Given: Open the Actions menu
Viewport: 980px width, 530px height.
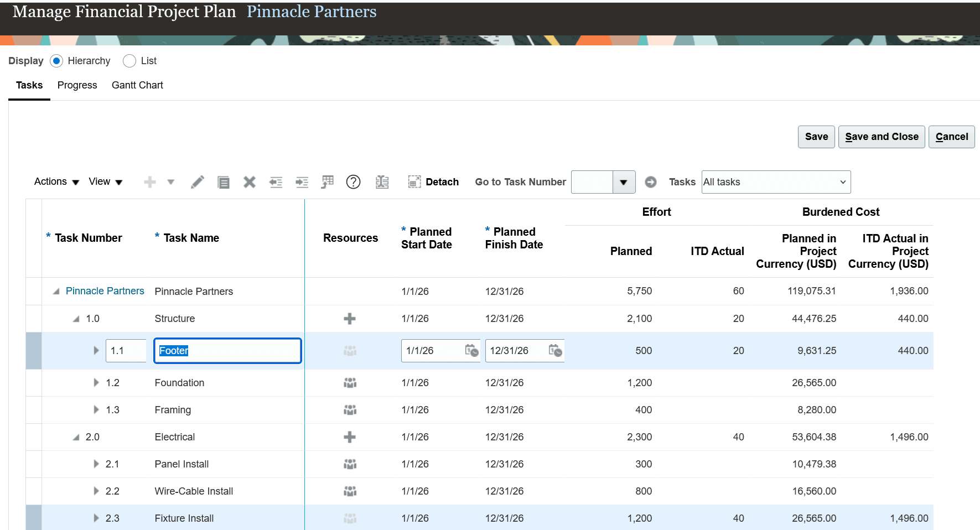Looking at the screenshot, I should [51, 181].
